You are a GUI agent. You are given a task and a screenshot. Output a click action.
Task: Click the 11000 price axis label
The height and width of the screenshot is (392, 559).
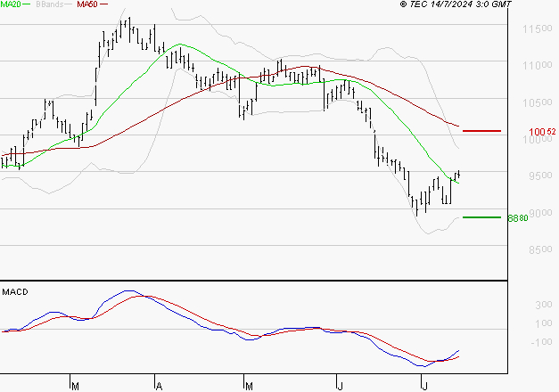pos(538,65)
